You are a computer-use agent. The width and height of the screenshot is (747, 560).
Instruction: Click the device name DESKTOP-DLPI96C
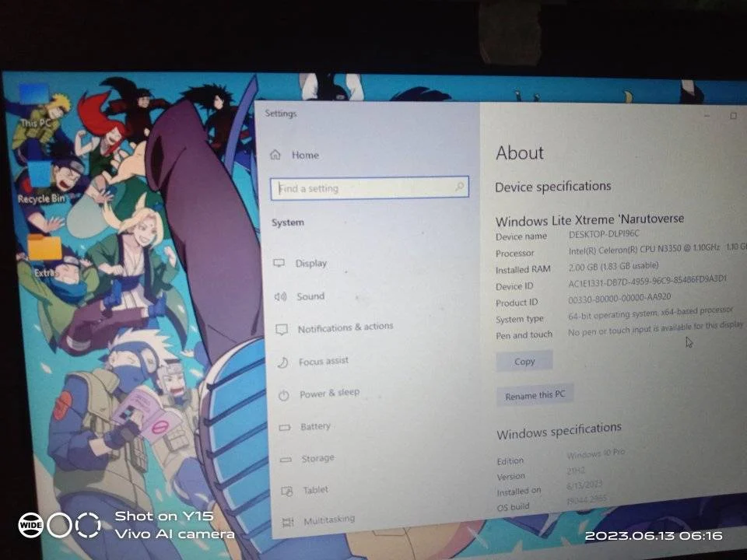[604, 234]
